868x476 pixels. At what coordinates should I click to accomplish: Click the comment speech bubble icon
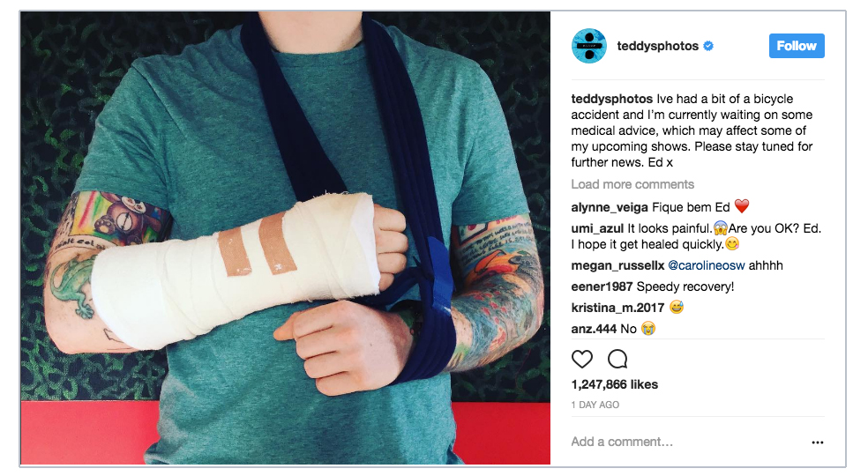[617, 360]
